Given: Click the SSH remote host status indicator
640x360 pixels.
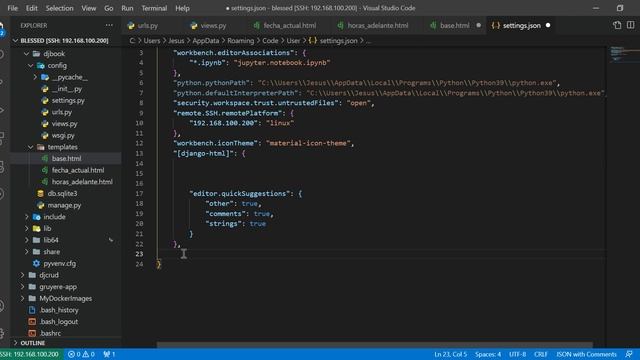Looking at the screenshot, I should pyautogui.click(x=31, y=354).
